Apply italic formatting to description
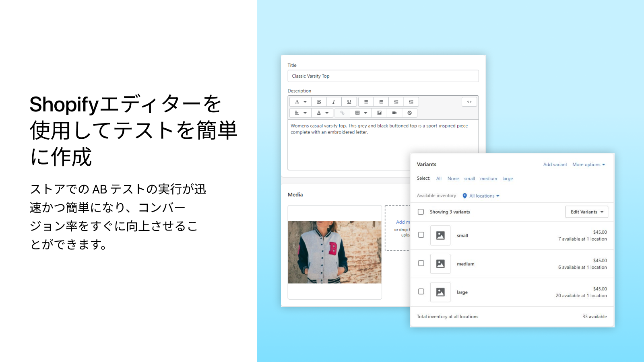644x362 pixels. (x=334, y=102)
